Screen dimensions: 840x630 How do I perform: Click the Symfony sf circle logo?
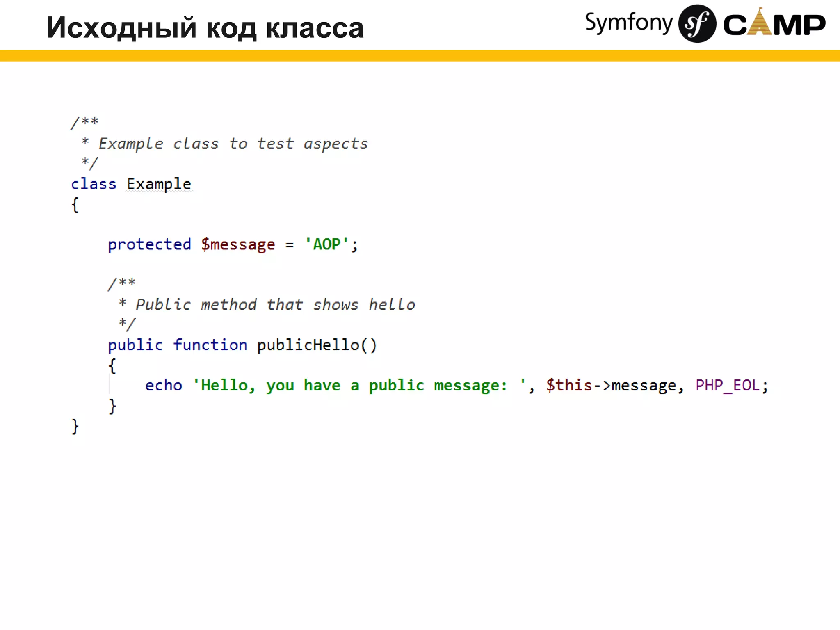(x=697, y=24)
